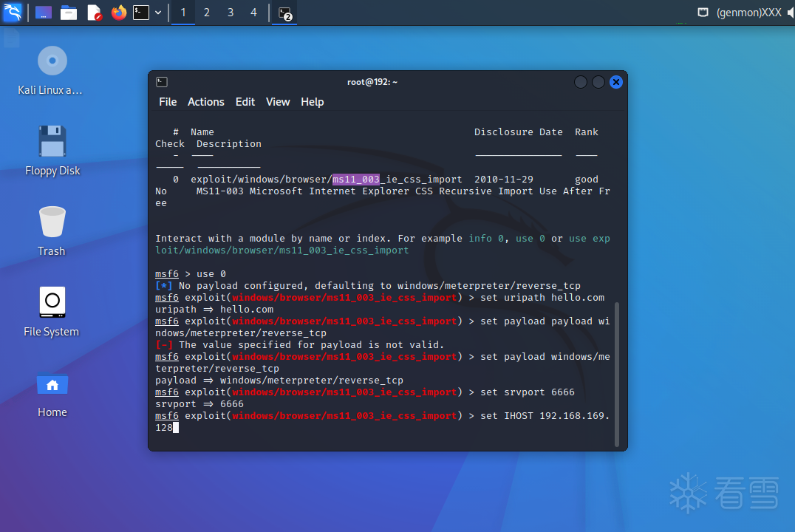This screenshot has height=532, width=795.
Task: Open the Kali Linux applications menu
Action: pyautogui.click(x=12, y=12)
